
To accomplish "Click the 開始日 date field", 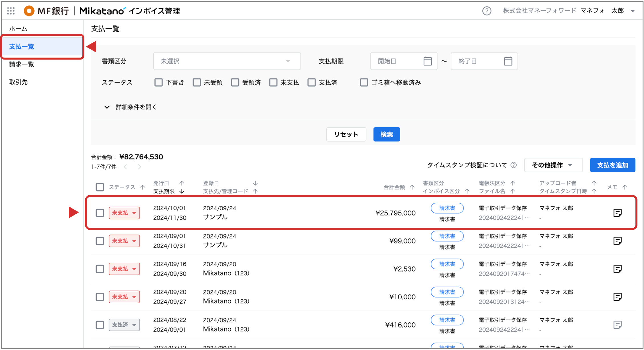I will pos(404,61).
